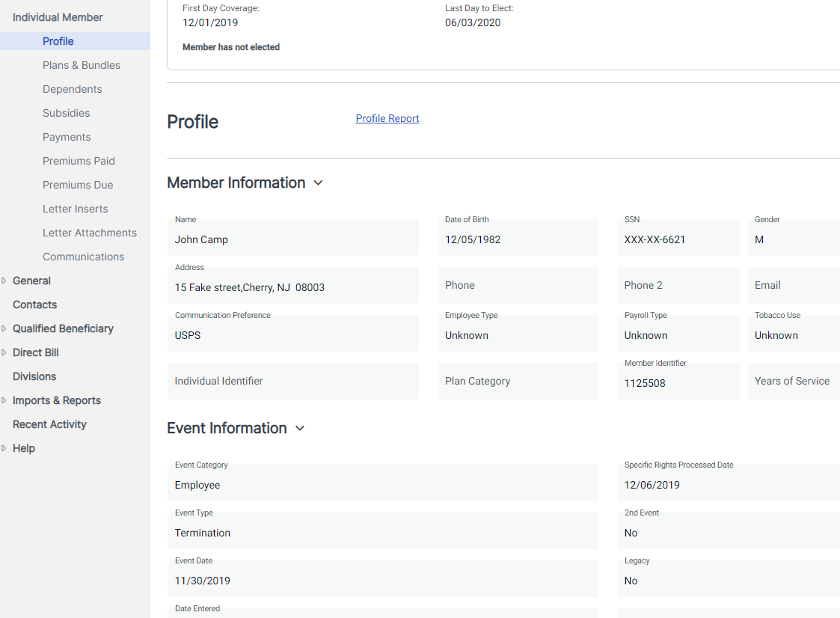Click the Member Information heading text
The image size is (840, 618).
coord(236,183)
